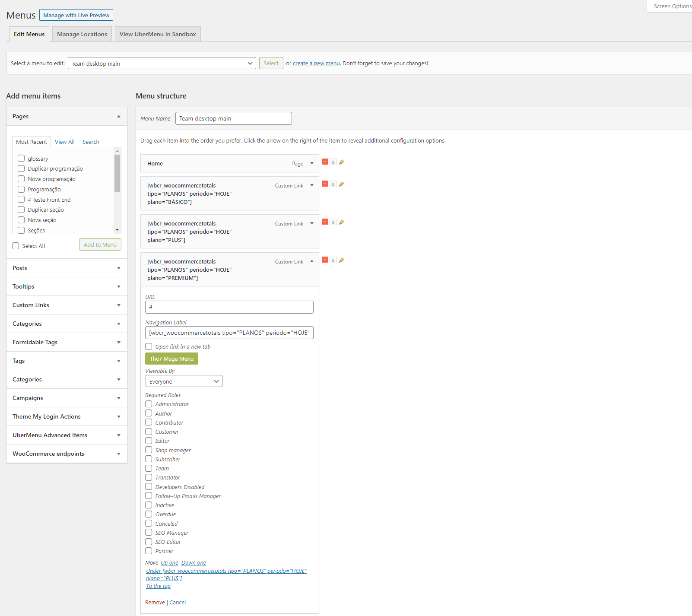
Task: Click the pages list scrollbar down arrow
Action: pyautogui.click(x=117, y=230)
